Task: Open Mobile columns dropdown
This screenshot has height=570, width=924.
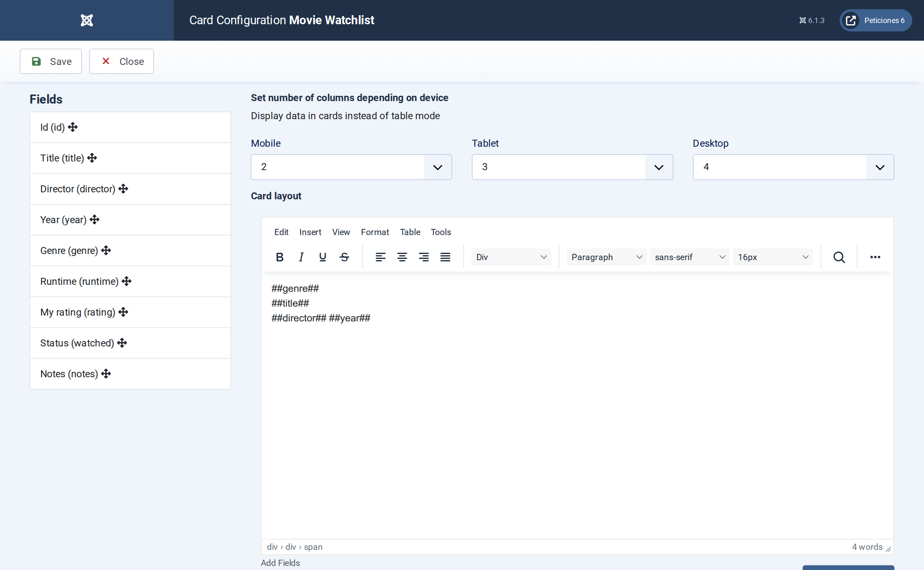Action: pyautogui.click(x=351, y=167)
